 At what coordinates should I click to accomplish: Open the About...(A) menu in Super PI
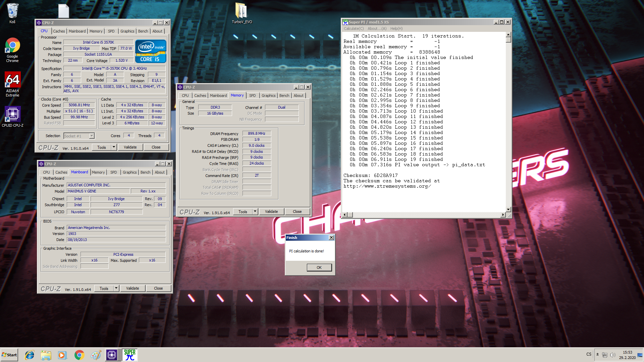377,29
